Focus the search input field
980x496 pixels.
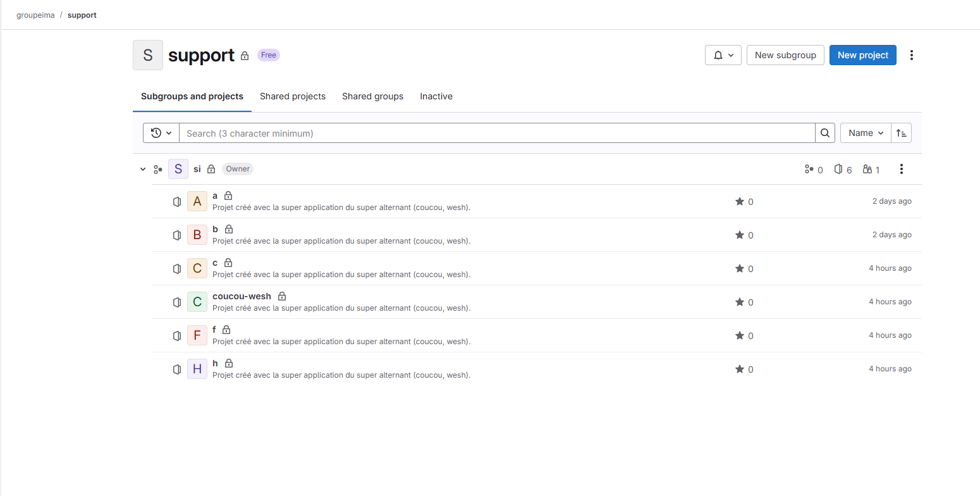pyautogui.click(x=496, y=133)
